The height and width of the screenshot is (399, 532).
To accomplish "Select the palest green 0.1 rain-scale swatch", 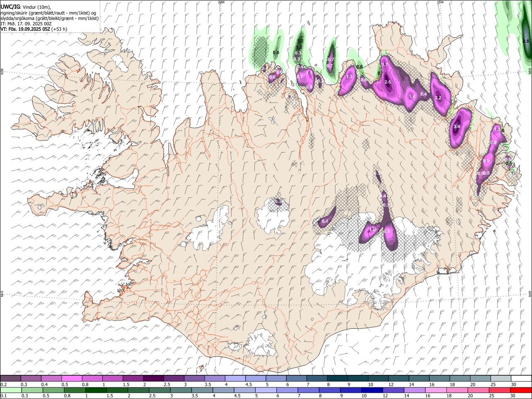I will point(11,390).
